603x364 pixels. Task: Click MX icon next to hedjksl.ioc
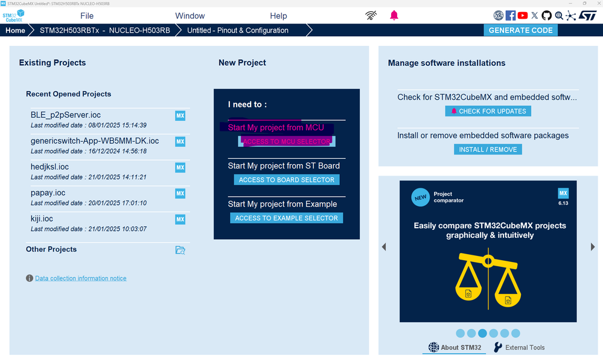180,167
